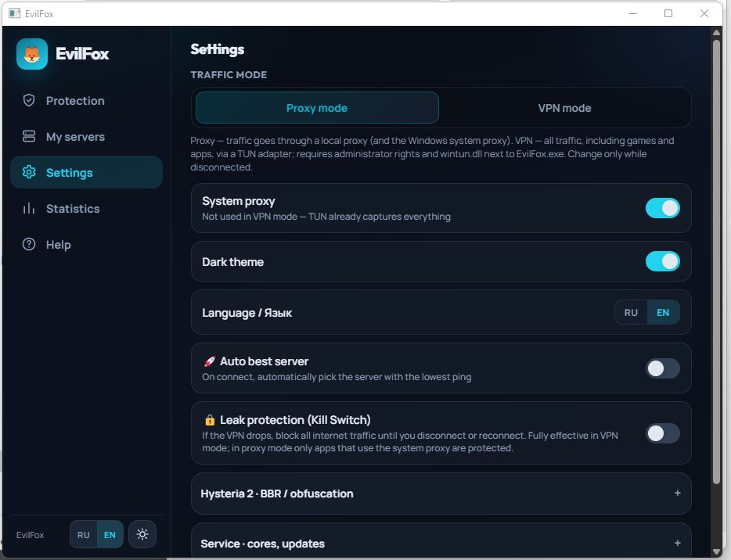Switch to RU in the sidebar footer
This screenshot has width=731, height=560.
pos(84,534)
